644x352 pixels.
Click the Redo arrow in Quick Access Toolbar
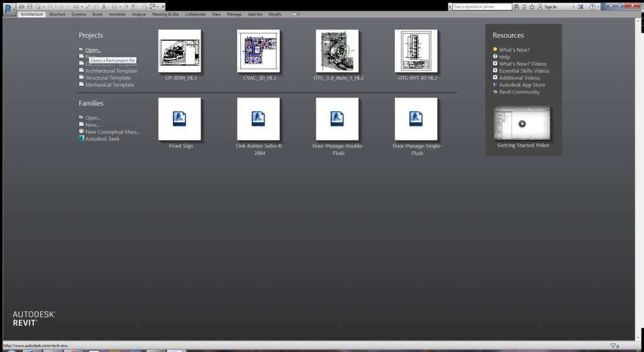(62, 6)
